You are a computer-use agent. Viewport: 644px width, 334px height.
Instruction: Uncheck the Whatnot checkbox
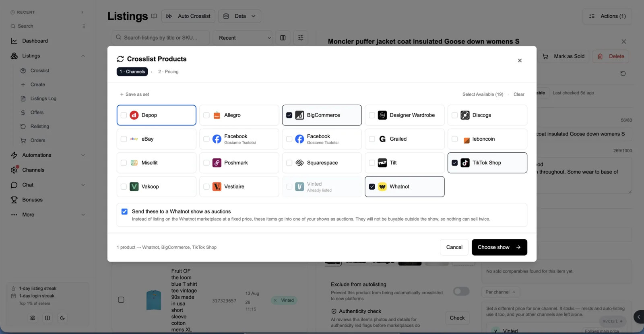[372, 186]
